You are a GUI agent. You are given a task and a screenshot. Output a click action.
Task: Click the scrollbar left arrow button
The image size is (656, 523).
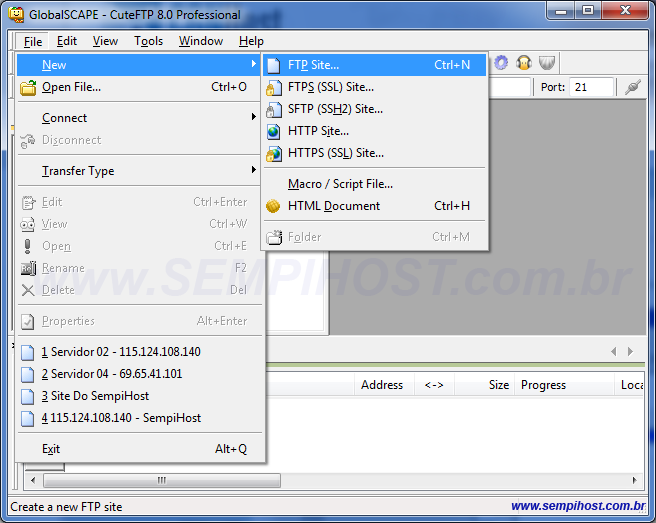[33, 480]
